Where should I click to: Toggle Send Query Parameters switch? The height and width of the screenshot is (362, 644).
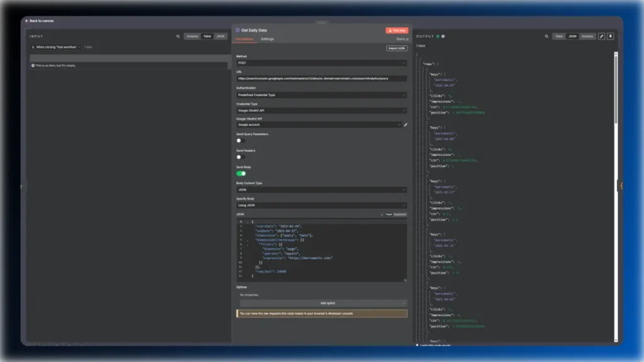pyautogui.click(x=241, y=140)
